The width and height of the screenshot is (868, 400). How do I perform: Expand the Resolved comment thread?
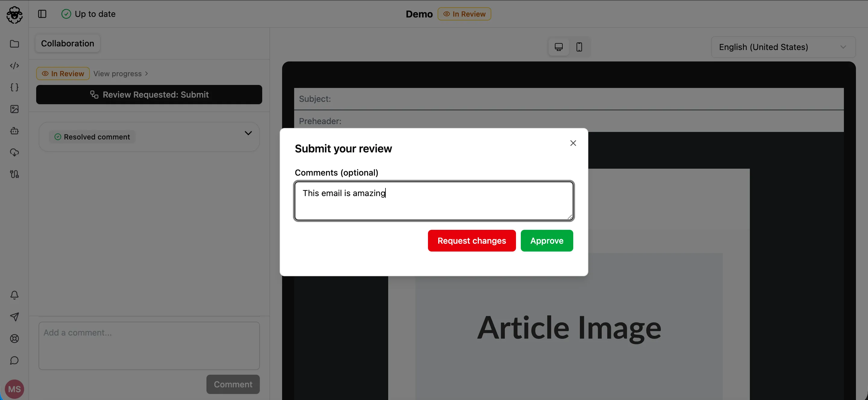click(248, 133)
